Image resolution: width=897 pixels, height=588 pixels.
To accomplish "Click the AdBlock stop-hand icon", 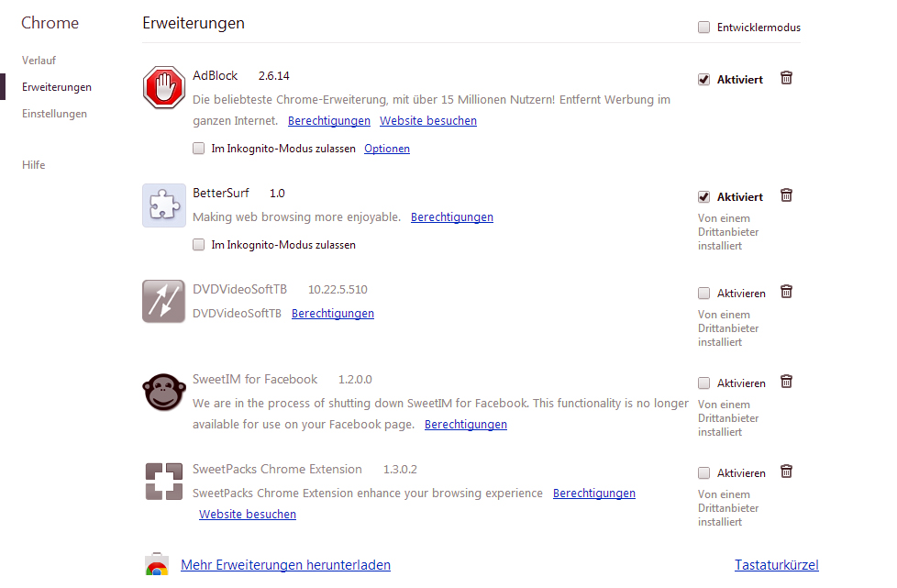I will [163, 87].
